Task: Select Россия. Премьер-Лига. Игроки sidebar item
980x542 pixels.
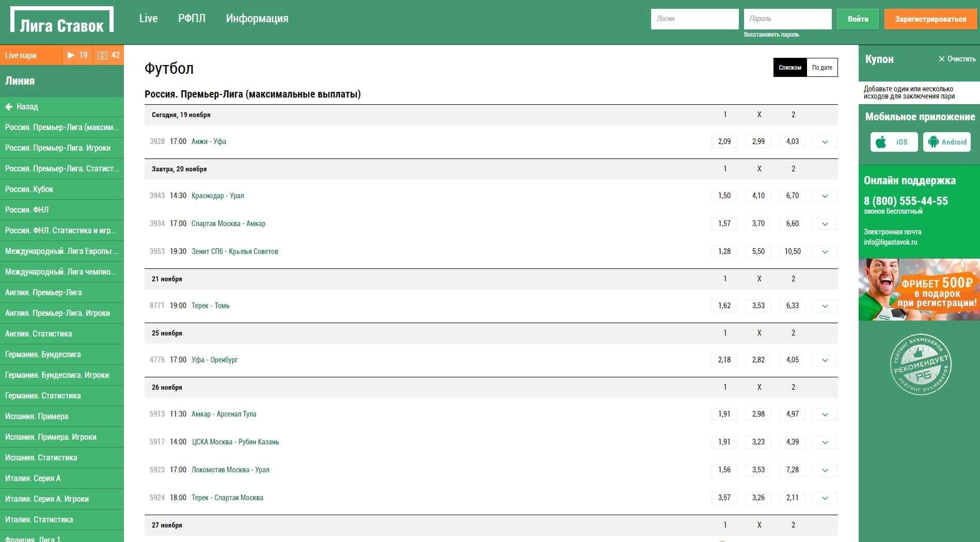Action: (62, 148)
